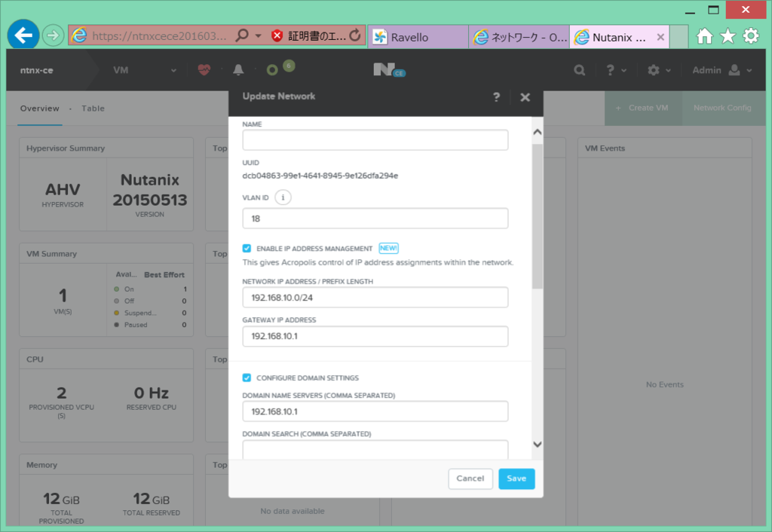Open a new blank browser tab

[x=679, y=37]
